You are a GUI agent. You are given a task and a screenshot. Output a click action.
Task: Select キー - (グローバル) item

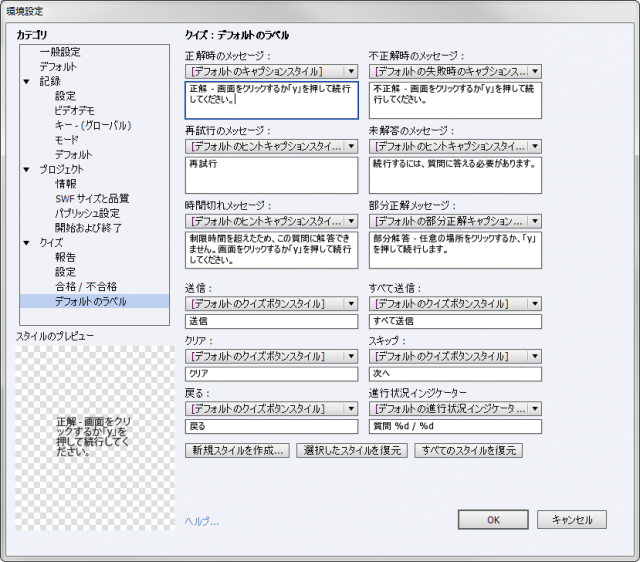93,125
